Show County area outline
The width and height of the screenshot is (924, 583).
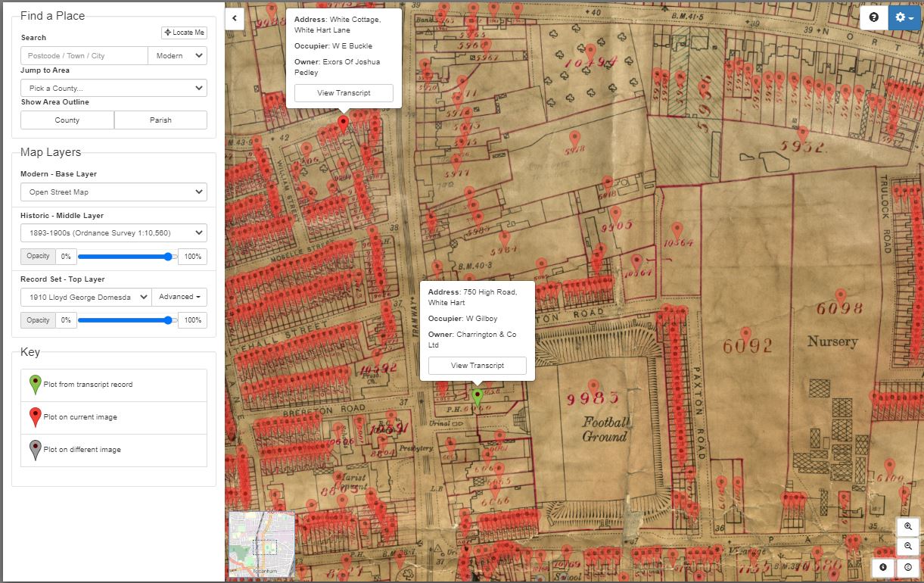pos(67,120)
